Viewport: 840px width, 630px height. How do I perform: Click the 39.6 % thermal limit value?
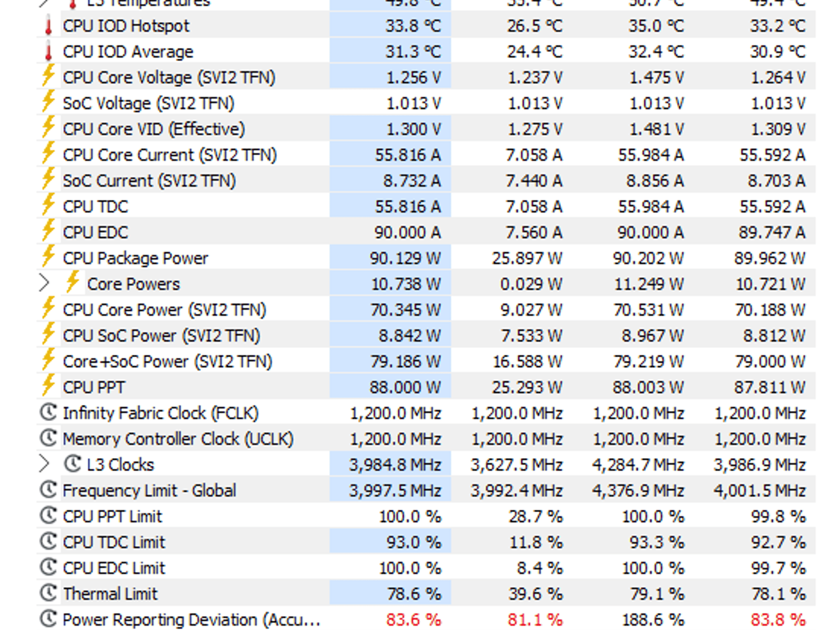tap(536, 594)
